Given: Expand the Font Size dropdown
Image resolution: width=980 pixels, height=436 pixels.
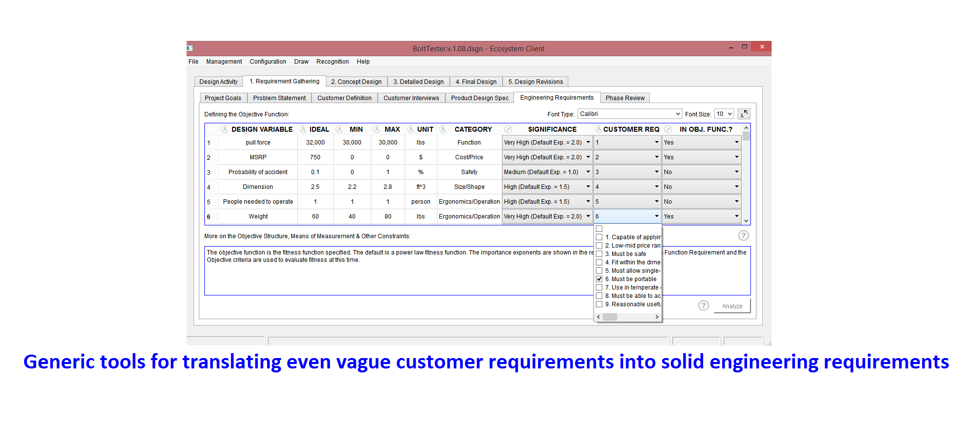Looking at the screenshot, I should click(x=724, y=114).
